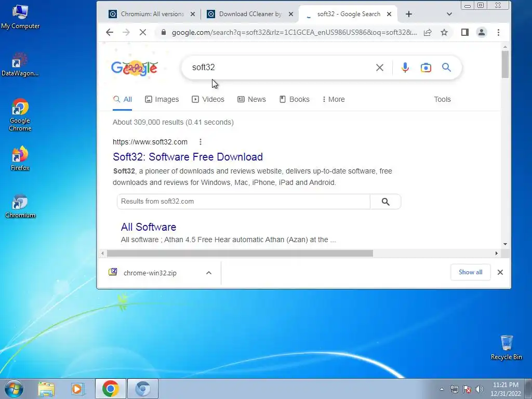Open Soft32: Software Free Download link
532x399 pixels.
(x=188, y=157)
